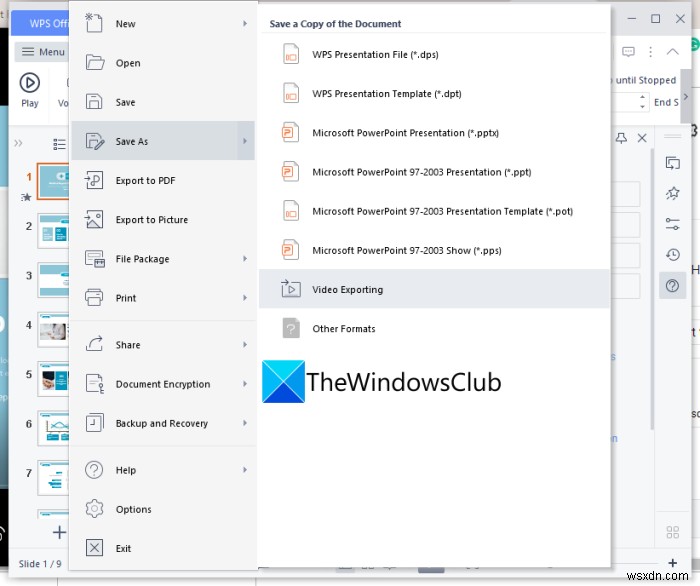Click the settings sliders icon in right sidebar

point(673,224)
